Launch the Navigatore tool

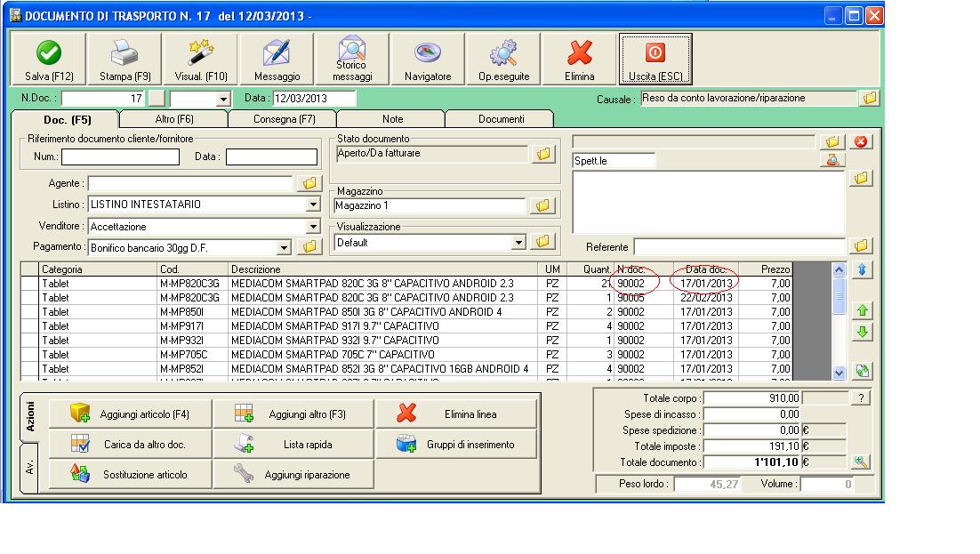(x=428, y=60)
